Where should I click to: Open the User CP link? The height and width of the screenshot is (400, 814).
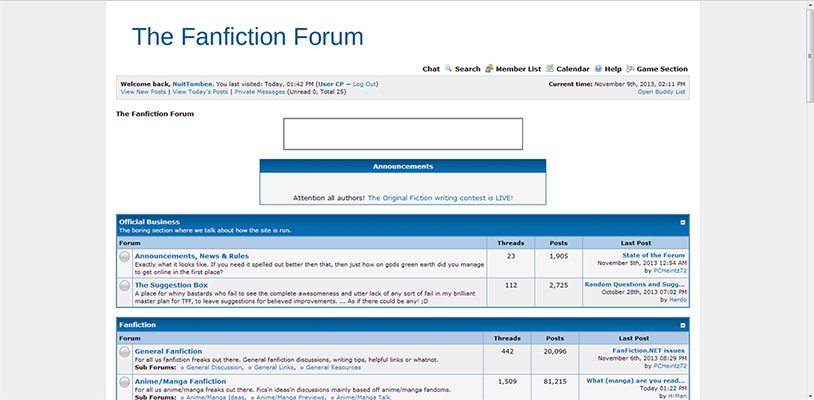[331, 84]
